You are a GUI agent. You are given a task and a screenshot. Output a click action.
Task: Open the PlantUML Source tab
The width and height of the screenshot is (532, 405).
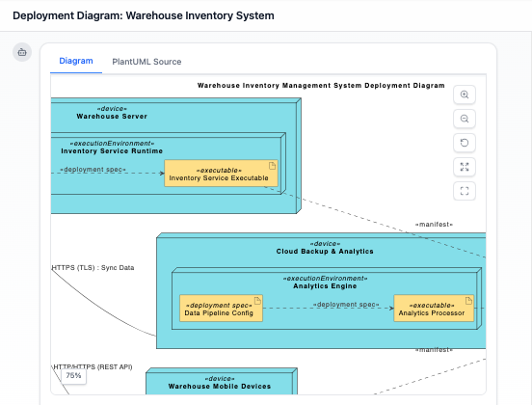[146, 62]
